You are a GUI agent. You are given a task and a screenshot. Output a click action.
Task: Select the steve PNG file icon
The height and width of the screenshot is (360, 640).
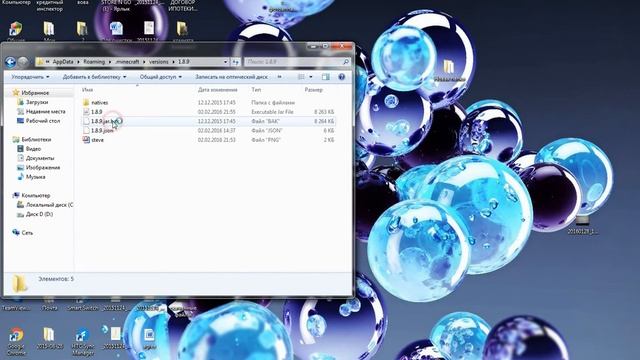[86, 140]
